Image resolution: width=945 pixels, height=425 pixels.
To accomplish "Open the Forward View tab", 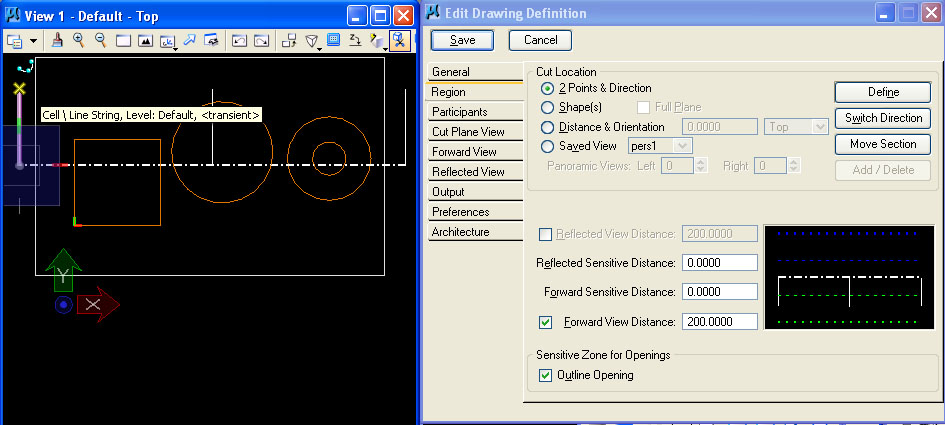I will click(475, 151).
